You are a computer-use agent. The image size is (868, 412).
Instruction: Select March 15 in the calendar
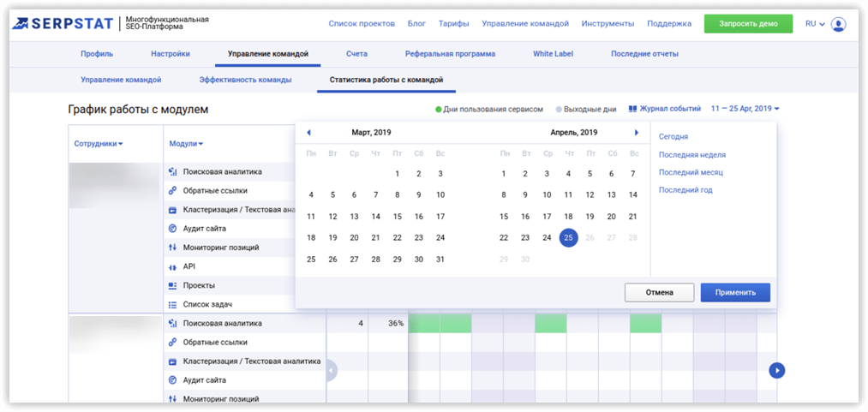pos(398,216)
